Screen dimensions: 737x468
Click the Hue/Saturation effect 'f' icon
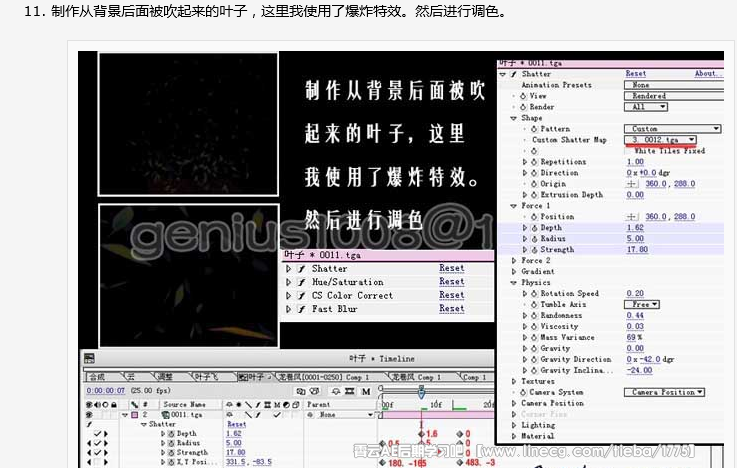[302, 282]
